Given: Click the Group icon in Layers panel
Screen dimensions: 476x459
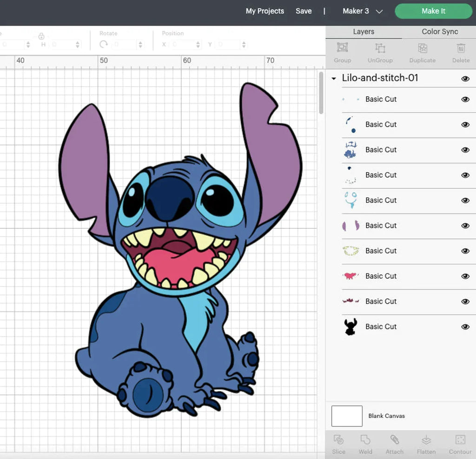Looking at the screenshot, I should (342, 48).
